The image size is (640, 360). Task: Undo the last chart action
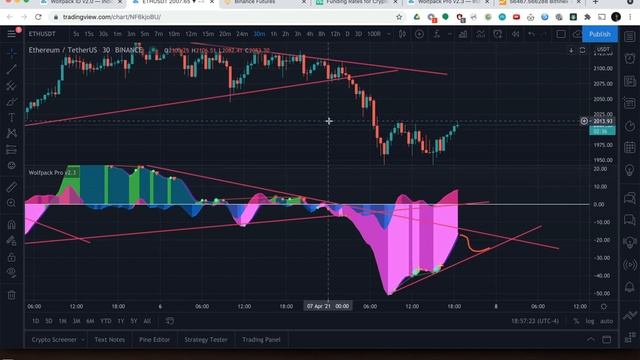(531, 34)
